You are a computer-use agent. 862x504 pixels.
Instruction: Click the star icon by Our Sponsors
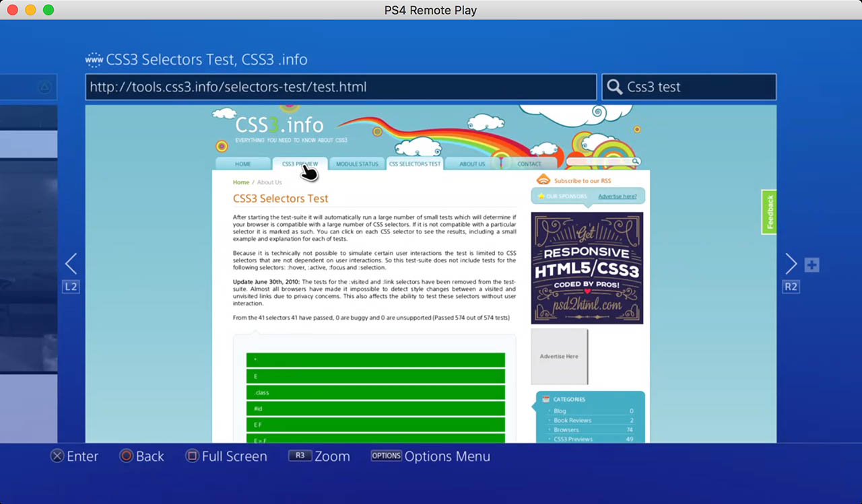coord(541,196)
